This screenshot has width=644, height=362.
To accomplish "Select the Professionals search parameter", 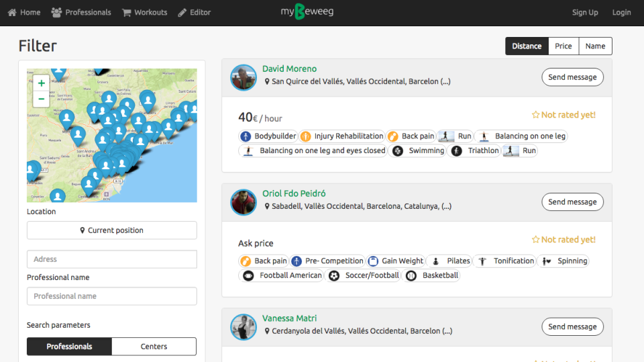I will pos(69,347).
